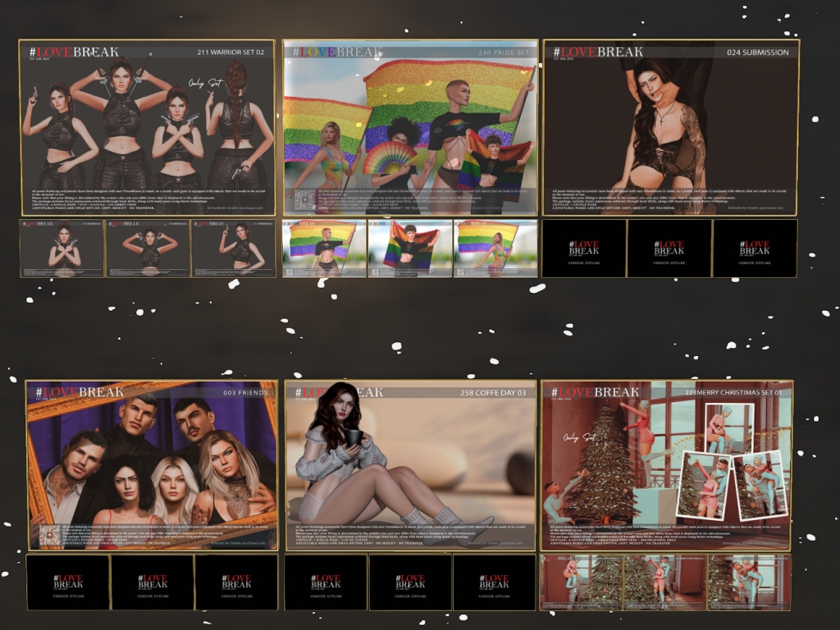Image resolution: width=840 pixels, height=630 pixels.
Task: Open the 223 Merry Christmas Set 01 poster
Action: [x=665, y=465]
